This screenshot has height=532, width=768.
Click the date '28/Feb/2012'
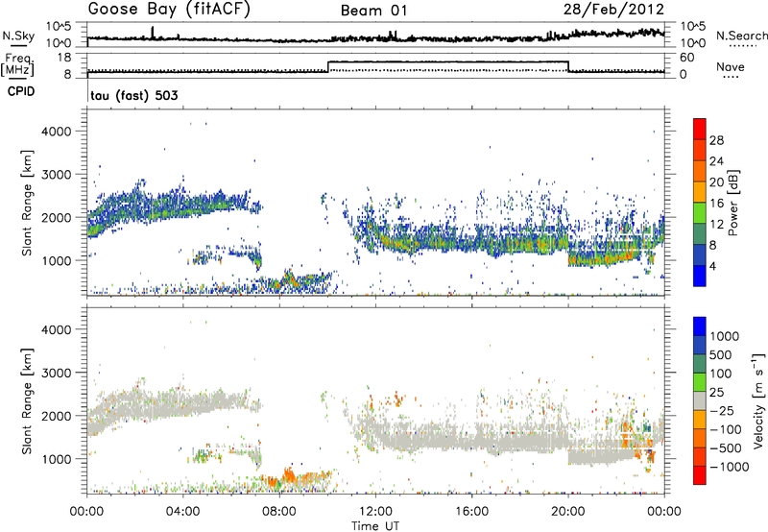click(613, 10)
